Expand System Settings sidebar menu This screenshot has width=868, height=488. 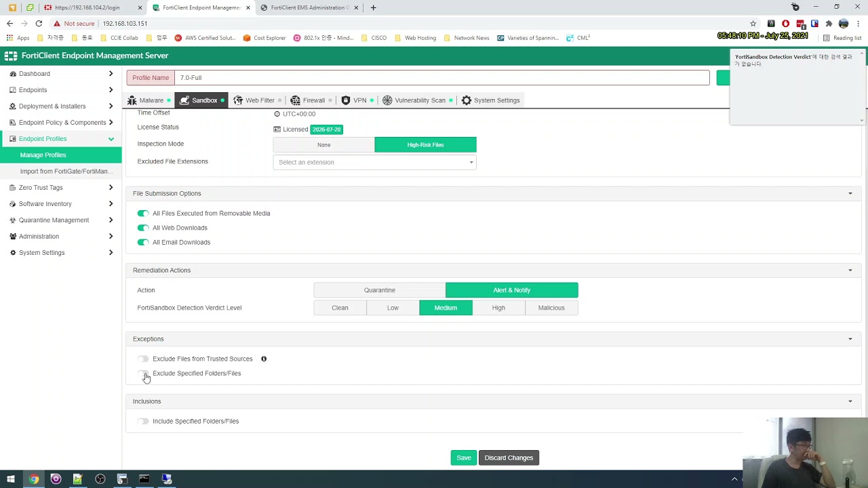click(x=61, y=253)
